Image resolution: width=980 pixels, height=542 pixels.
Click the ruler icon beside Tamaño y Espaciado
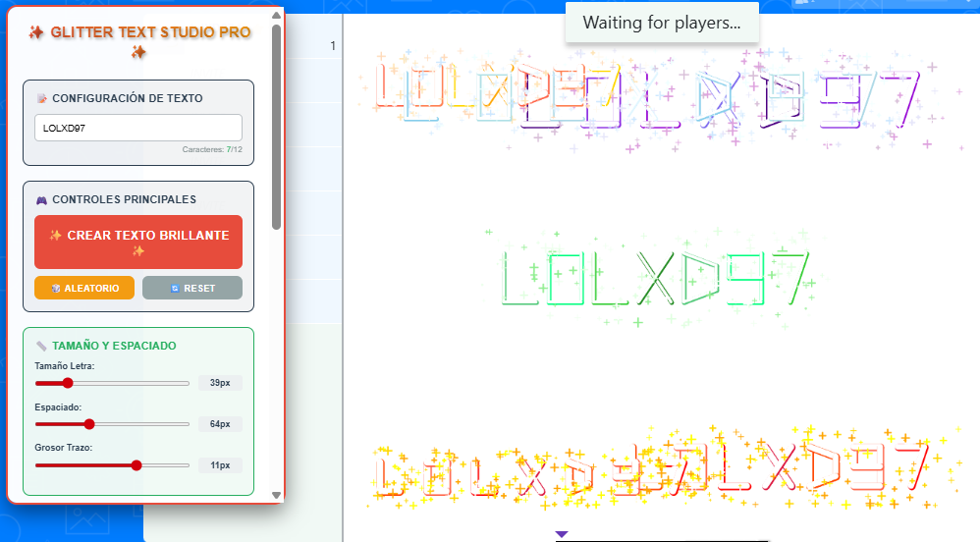pos(41,347)
